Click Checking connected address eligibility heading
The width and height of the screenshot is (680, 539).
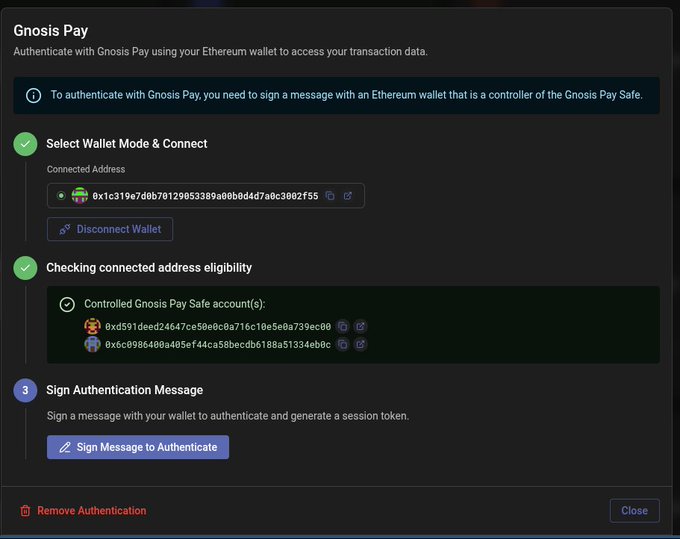click(x=149, y=268)
